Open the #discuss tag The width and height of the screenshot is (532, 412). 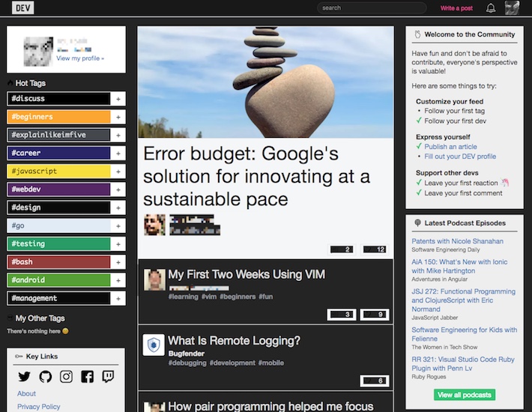58,99
